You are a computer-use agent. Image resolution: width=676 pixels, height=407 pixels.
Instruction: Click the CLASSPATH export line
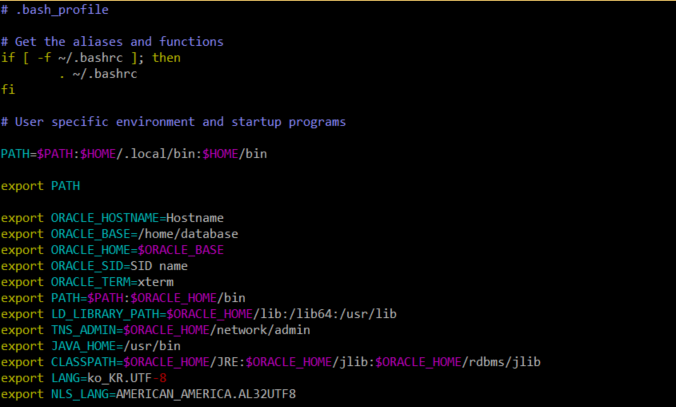[x=271, y=362]
